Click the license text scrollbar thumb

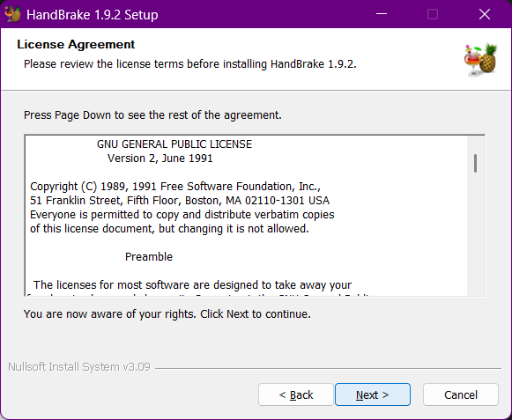click(x=475, y=163)
